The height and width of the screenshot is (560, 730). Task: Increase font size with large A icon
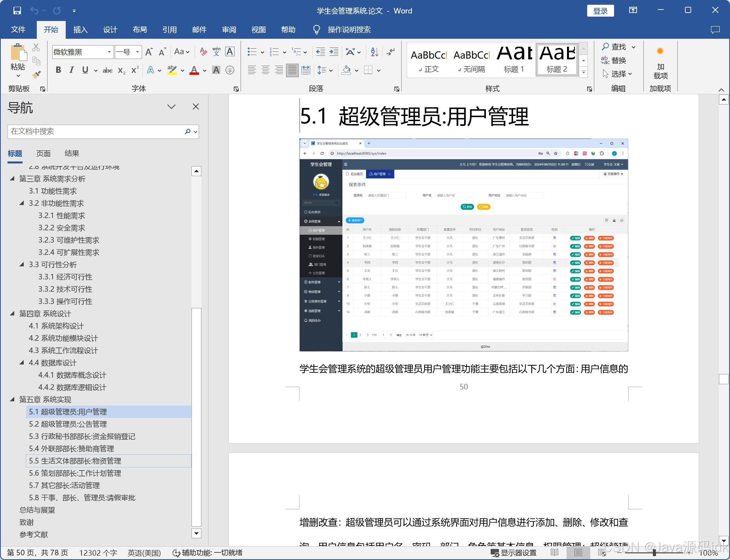pos(149,52)
